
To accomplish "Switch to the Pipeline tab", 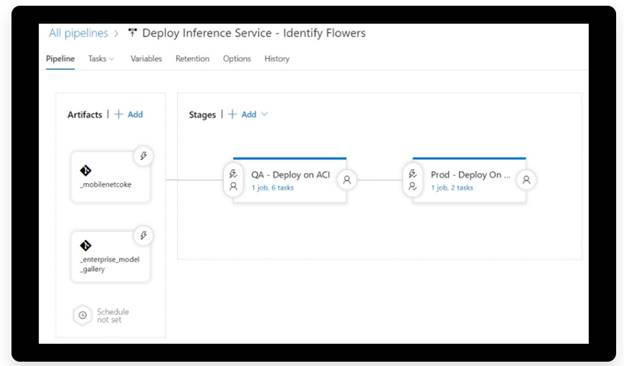I will 60,59.
